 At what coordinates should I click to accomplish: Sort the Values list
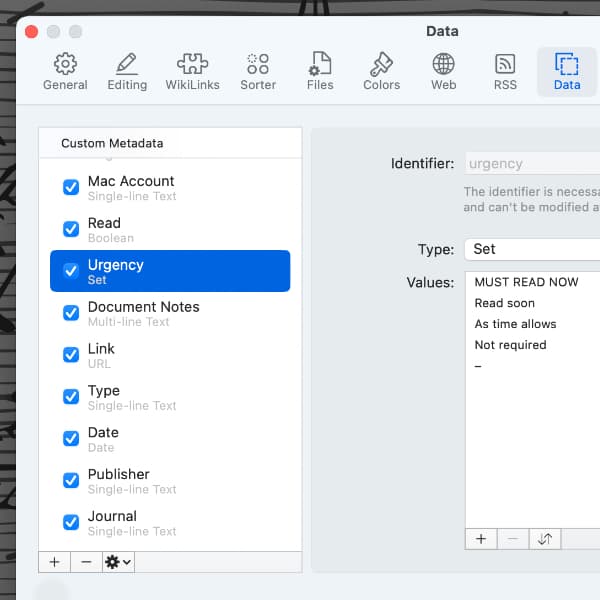(x=545, y=539)
